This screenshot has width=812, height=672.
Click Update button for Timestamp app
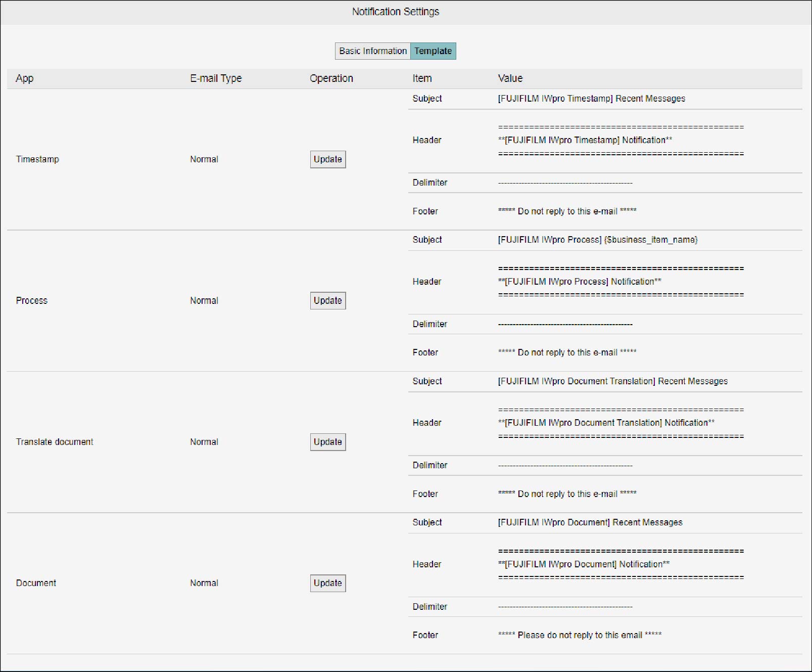328,159
